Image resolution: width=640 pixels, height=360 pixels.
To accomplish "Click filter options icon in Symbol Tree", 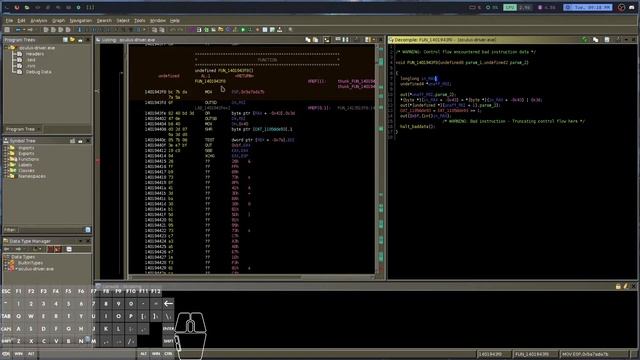I will click(87, 230).
